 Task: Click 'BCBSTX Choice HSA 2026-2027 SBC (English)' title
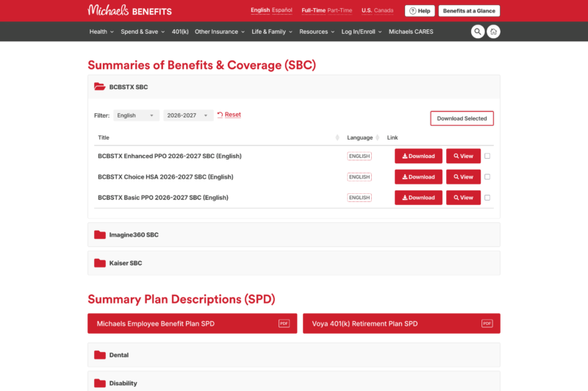165,177
